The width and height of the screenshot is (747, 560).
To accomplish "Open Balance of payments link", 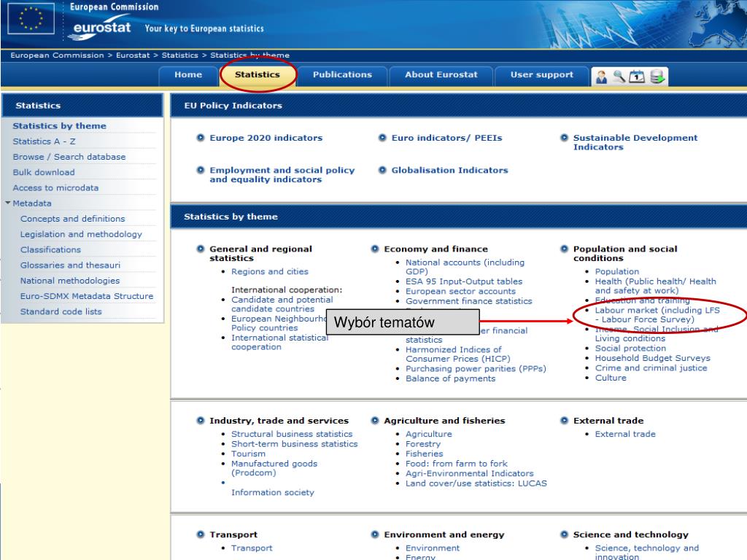I will point(450,378).
